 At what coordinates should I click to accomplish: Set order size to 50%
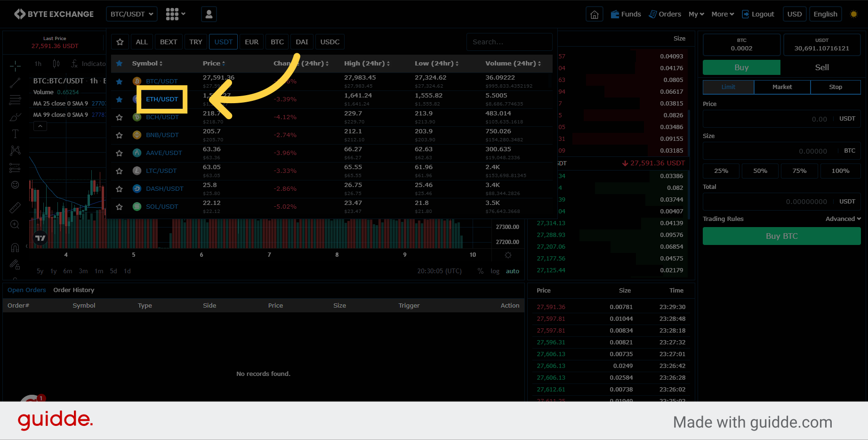[760, 171]
